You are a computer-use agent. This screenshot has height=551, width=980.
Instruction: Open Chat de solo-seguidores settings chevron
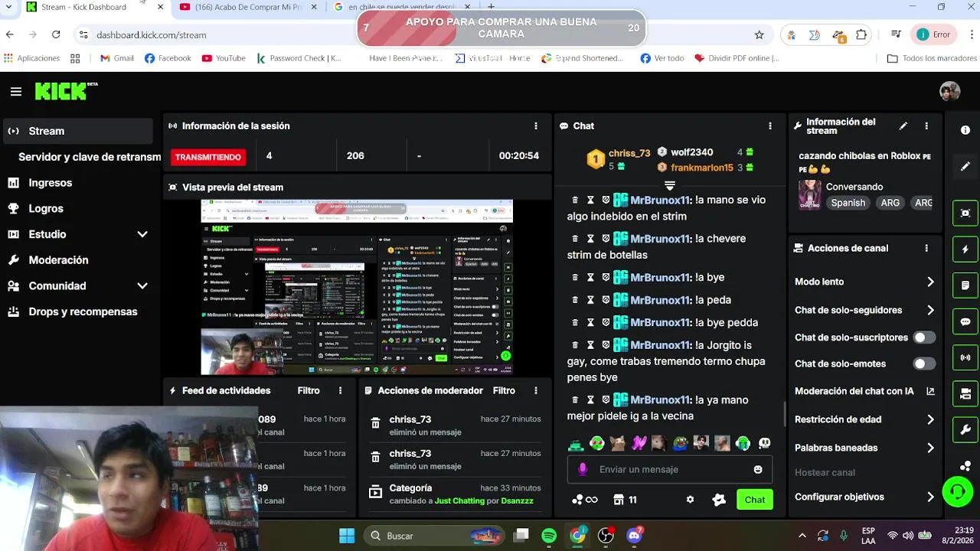pyautogui.click(x=930, y=310)
